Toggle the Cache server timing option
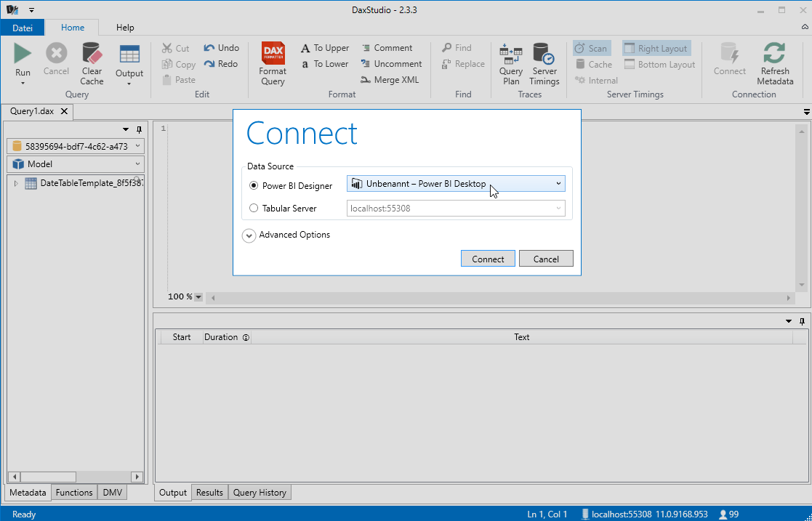 594,64
